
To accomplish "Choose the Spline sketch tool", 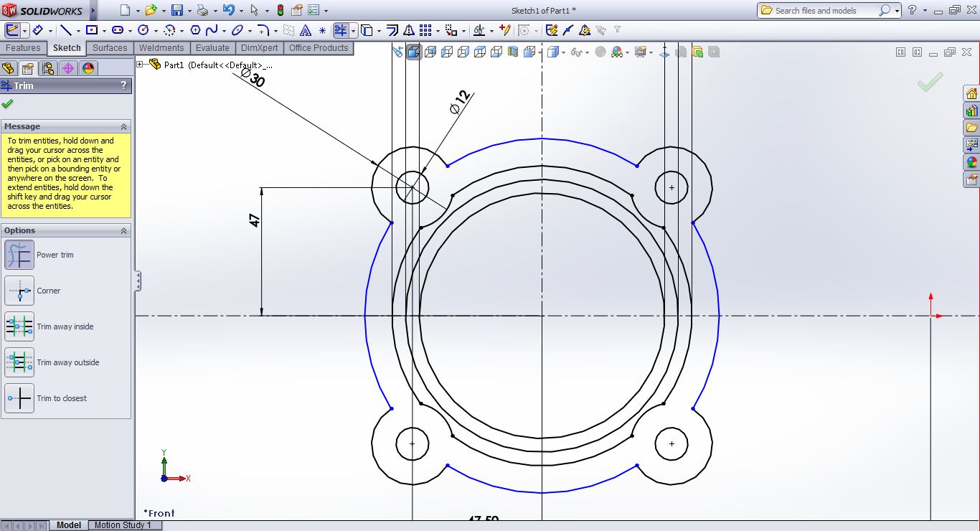I will pos(212,30).
